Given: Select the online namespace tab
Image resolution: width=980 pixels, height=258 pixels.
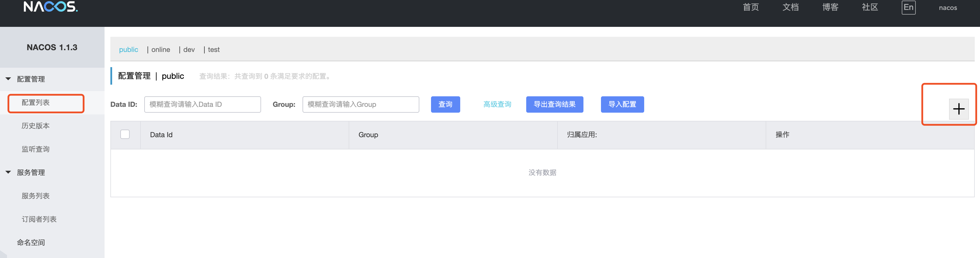Looking at the screenshot, I should click(161, 49).
